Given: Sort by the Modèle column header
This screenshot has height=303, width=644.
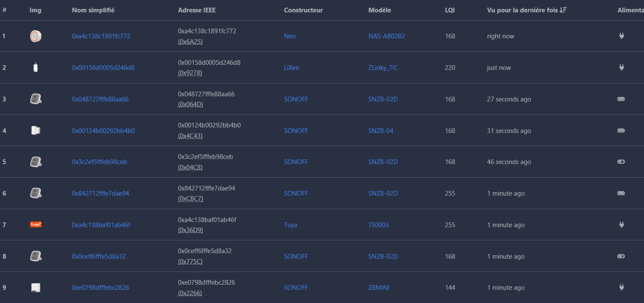Looking at the screenshot, I should [379, 10].
